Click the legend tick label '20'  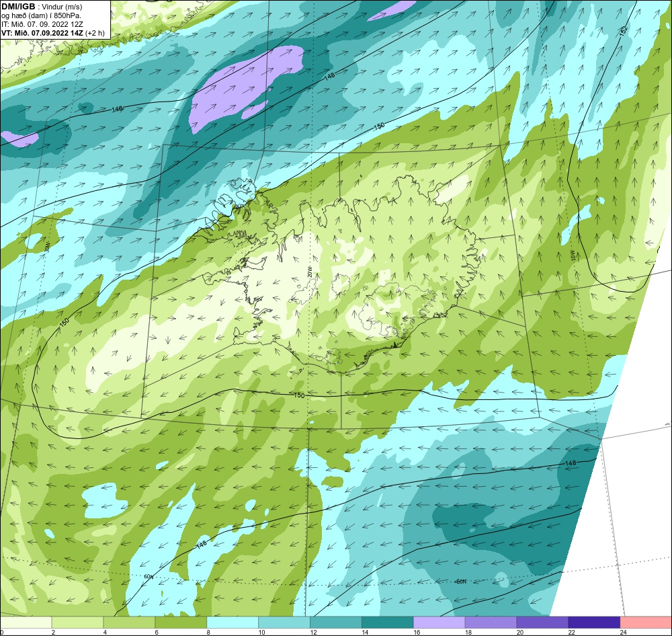(520, 632)
